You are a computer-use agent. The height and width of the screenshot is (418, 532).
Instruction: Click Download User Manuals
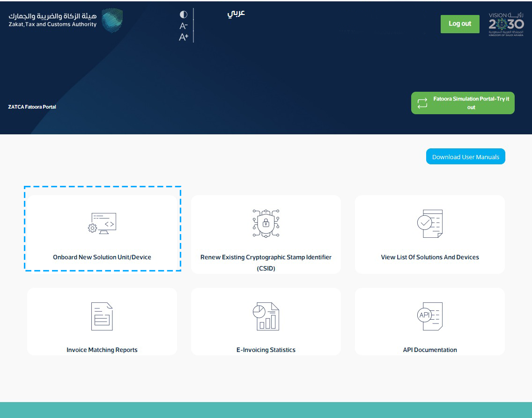[x=465, y=156]
